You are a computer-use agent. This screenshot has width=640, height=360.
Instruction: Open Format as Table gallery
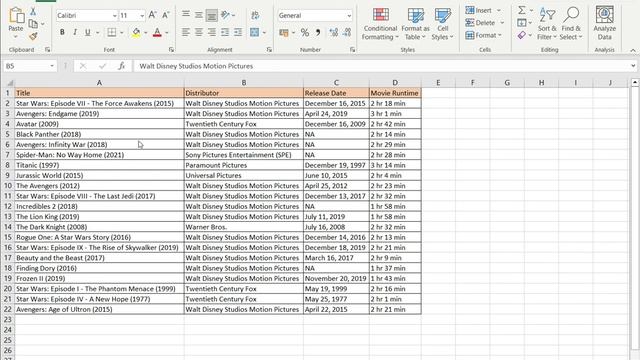[415, 24]
